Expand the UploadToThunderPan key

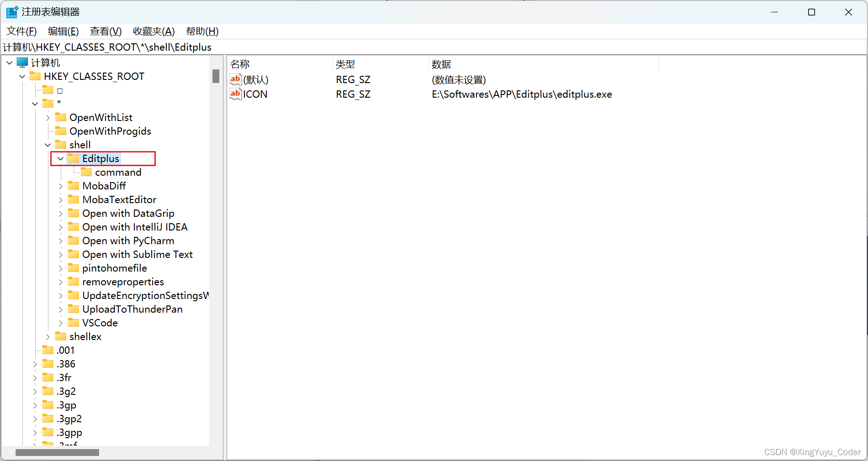[x=61, y=309]
